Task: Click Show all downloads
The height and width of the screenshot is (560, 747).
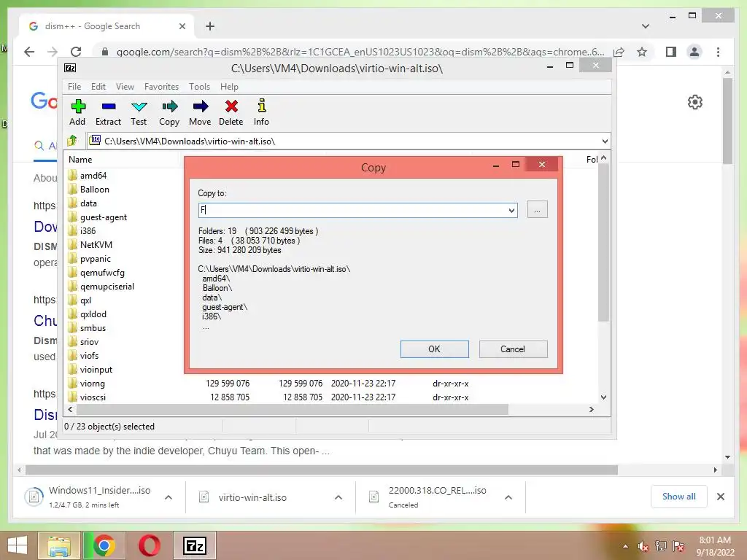Action: (x=679, y=496)
